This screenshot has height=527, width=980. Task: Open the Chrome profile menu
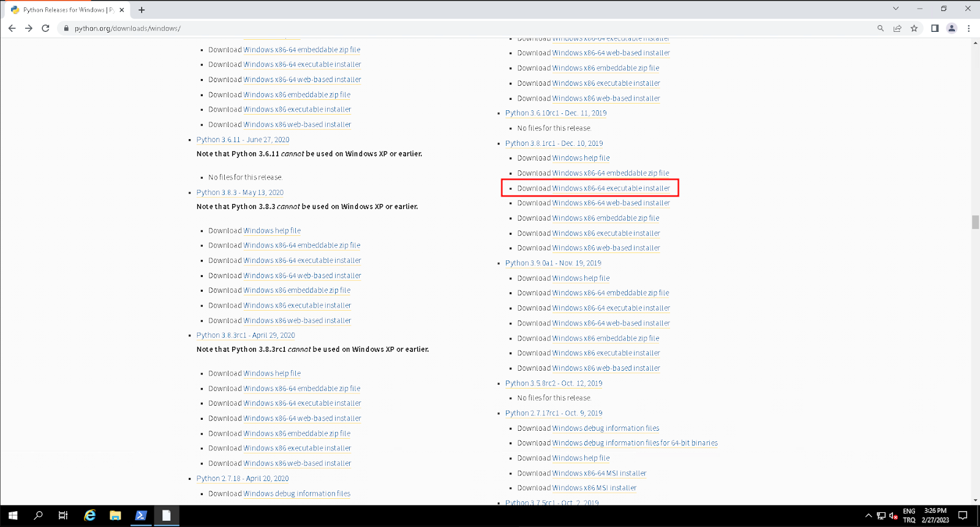952,28
